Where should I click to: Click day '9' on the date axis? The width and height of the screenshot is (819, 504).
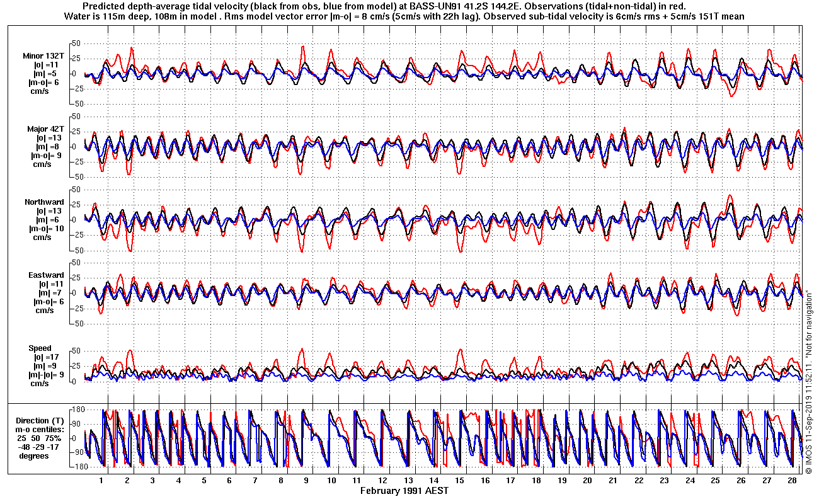(306, 480)
